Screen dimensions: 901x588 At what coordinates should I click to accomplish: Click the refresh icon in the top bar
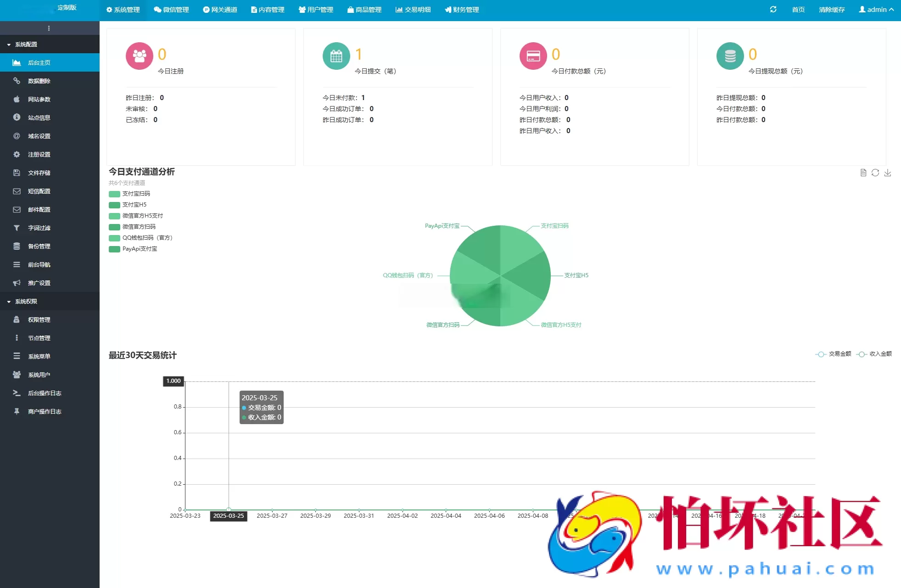(773, 9)
